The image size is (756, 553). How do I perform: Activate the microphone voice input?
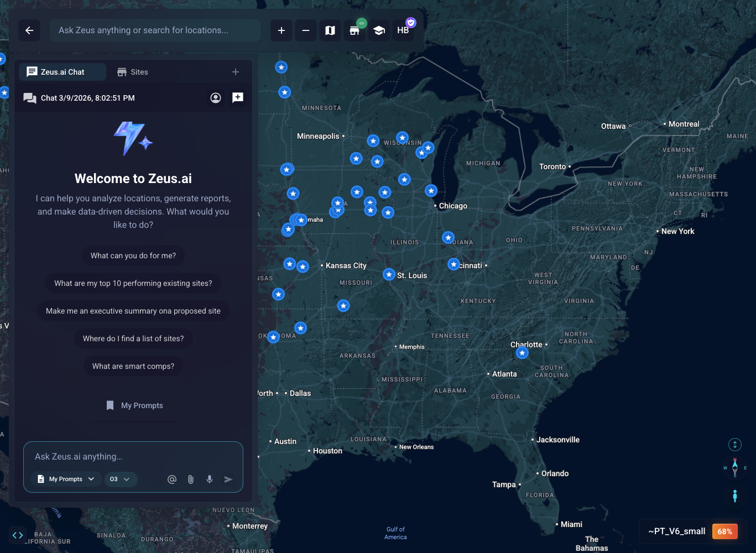[x=210, y=479]
